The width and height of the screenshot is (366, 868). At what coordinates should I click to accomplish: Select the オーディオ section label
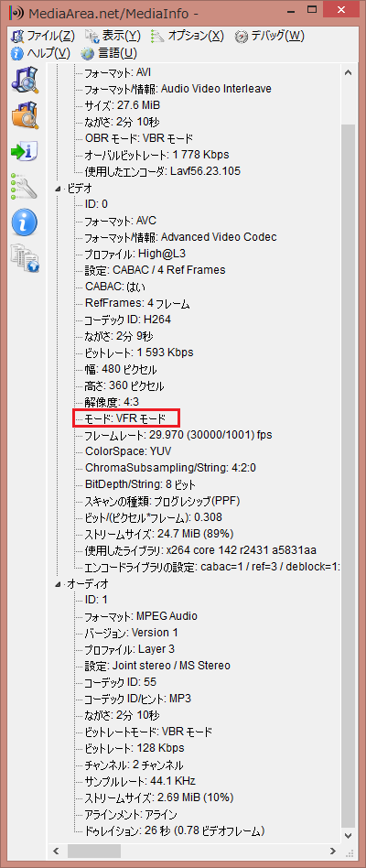point(87,584)
